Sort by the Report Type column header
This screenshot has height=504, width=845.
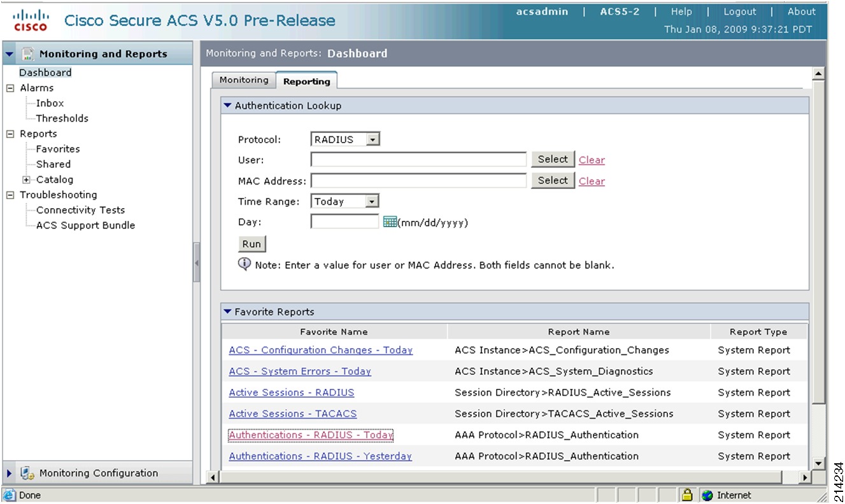point(758,332)
